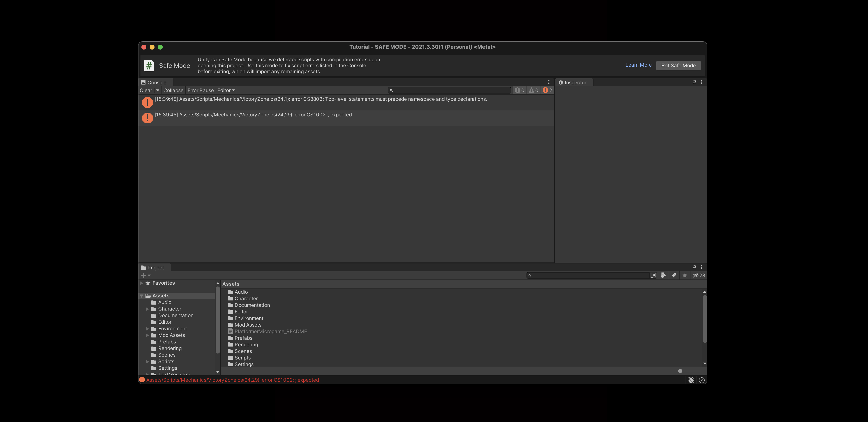Open search in Unity Search window icon
This screenshot has width=868, height=422.
[x=653, y=275]
